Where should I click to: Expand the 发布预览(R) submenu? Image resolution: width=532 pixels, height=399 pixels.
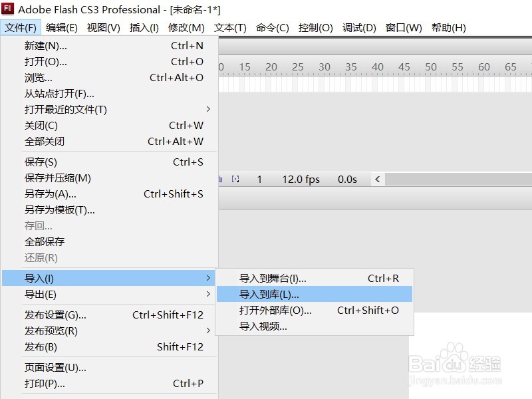109,331
